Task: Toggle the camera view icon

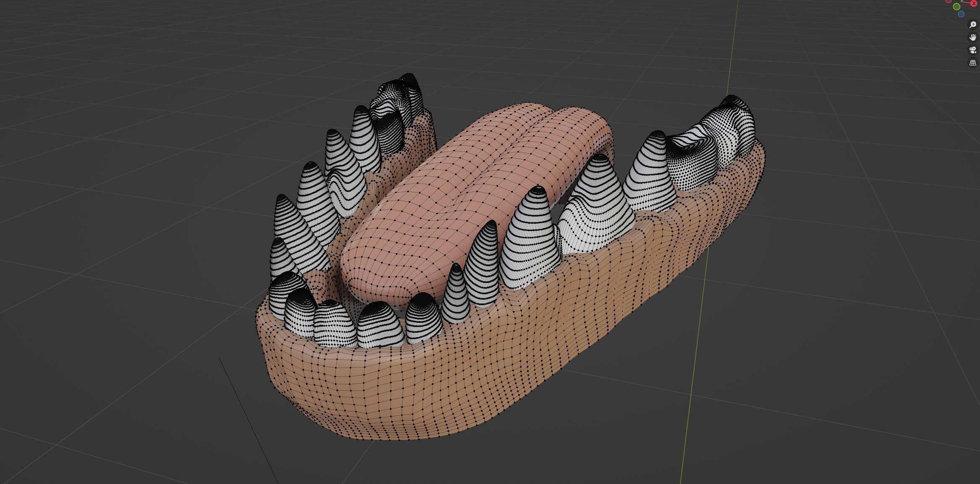Action: point(972,50)
